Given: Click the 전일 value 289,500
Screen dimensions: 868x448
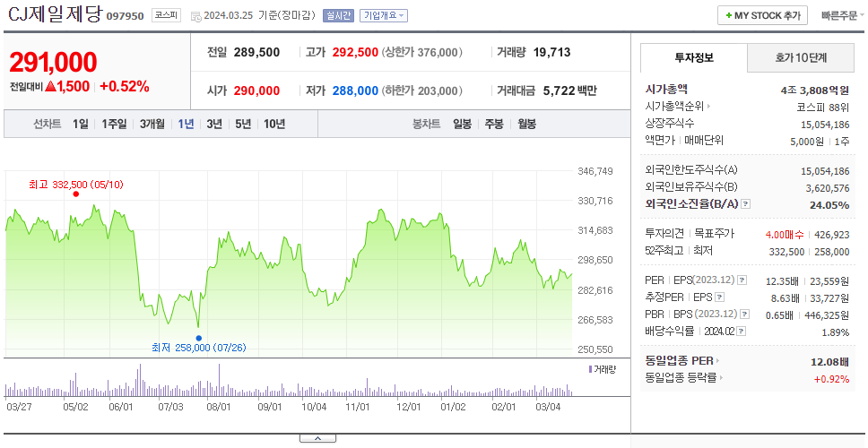Looking at the screenshot, I should click(256, 53).
